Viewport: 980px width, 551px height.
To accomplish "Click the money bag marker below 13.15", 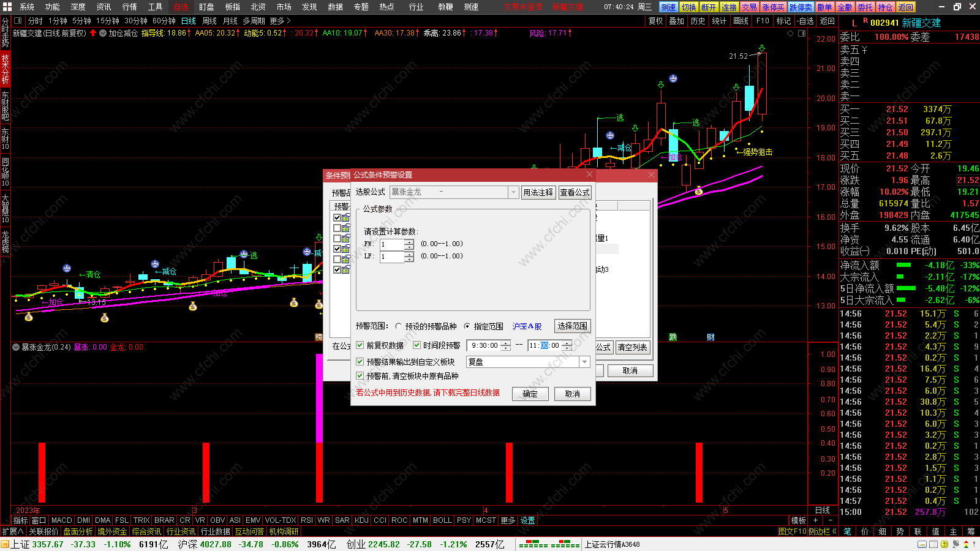I will click(x=105, y=318).
